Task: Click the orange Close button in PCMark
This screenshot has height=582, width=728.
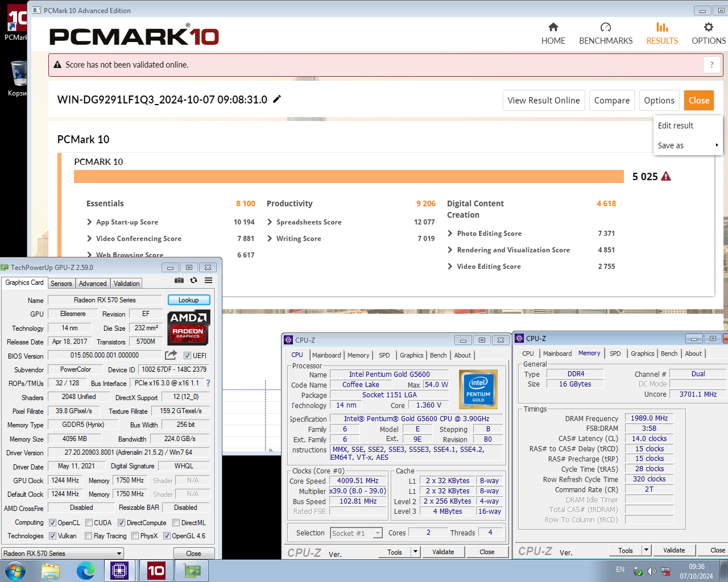Action: click(699, 101)
